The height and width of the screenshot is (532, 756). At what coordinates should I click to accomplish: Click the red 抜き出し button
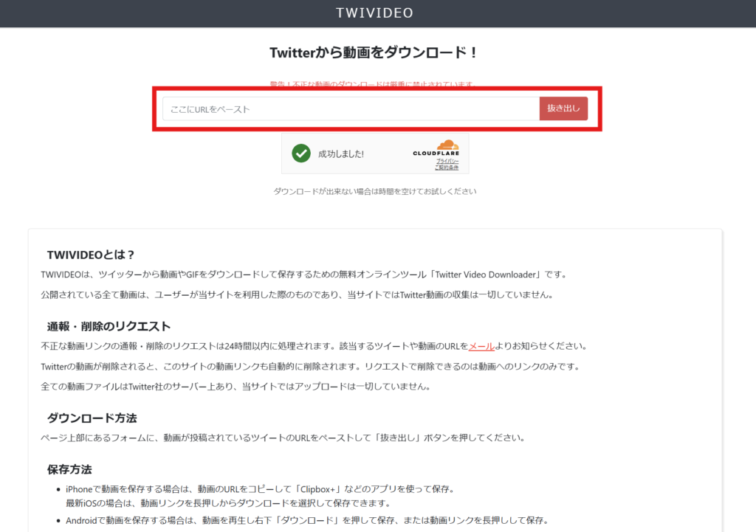563,108
